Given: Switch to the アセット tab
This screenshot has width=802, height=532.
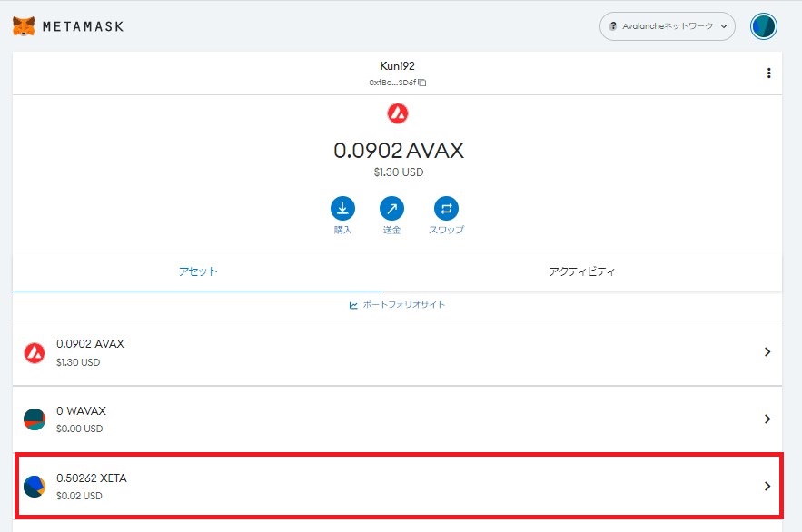Looking at the screenshot, I should pos(198,271).
